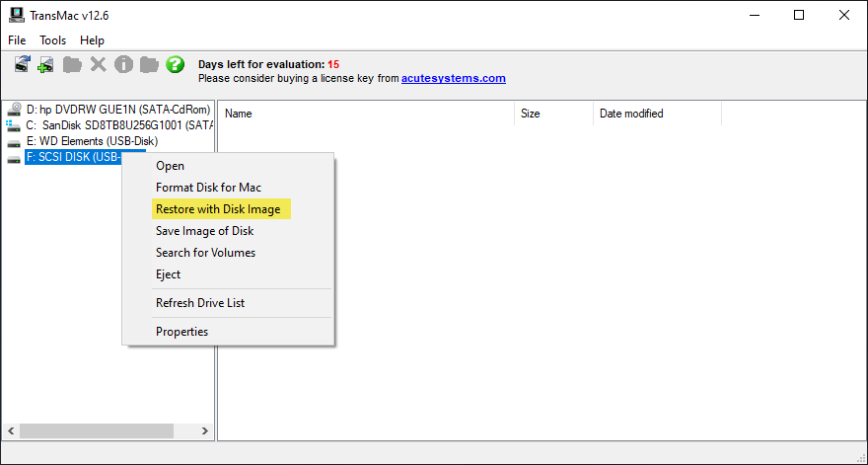Image resolution: width=868 pixels, height=465 pixels.
Task: Open the File menu
Action: (17, 40)
